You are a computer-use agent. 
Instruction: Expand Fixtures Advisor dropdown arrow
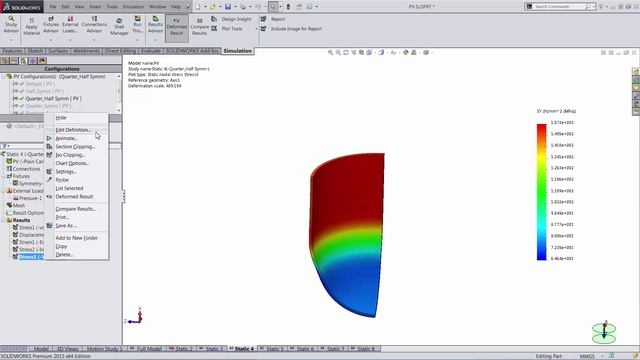click(51, 40)
